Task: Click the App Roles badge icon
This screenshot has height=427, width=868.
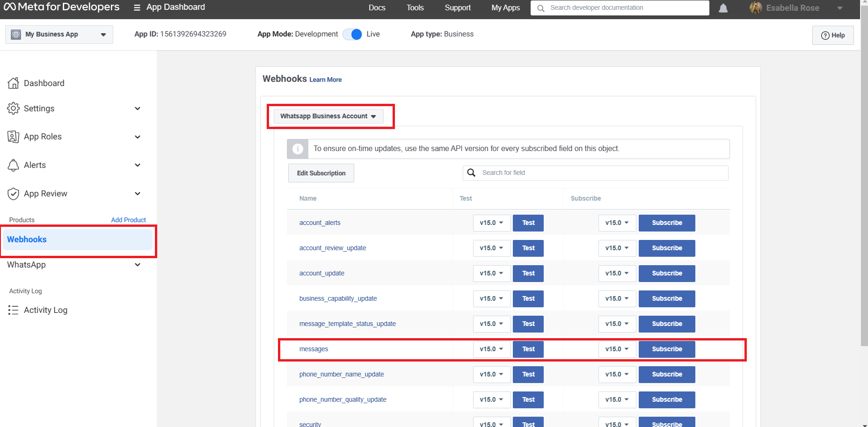Action: click(x=14, y=137)
